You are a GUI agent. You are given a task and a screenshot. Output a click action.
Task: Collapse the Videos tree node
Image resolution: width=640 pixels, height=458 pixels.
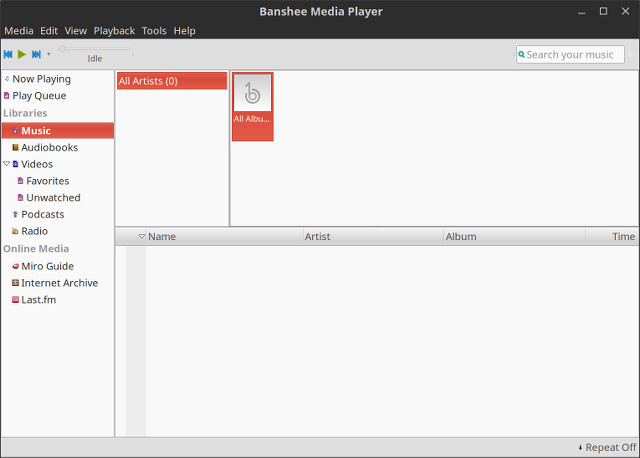(6, 164)
